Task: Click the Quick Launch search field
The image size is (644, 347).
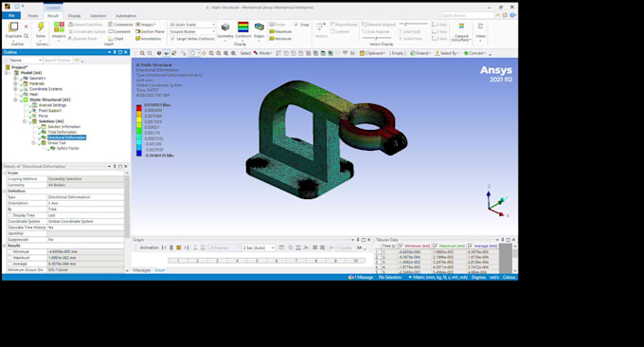Action: click(x=467, y=15)
